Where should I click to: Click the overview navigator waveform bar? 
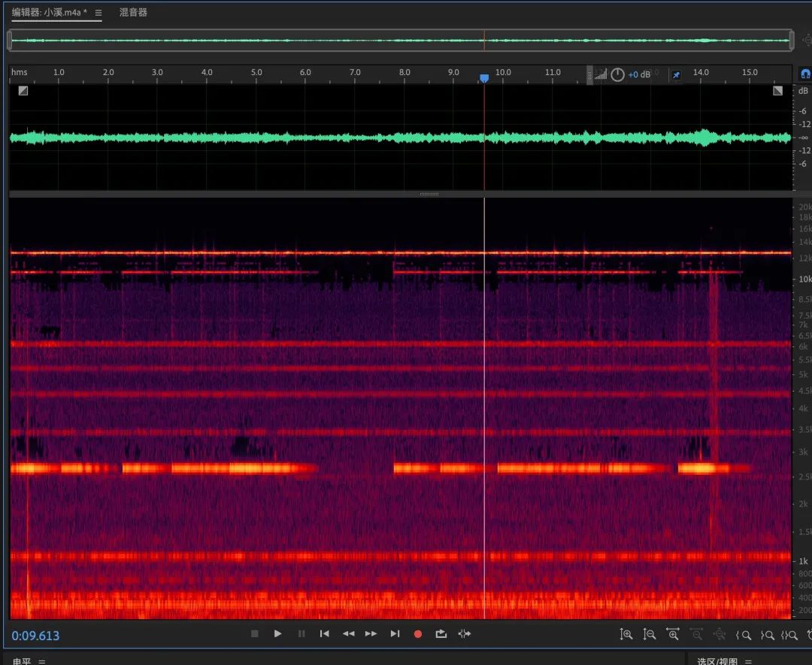[x=401, y=40]
